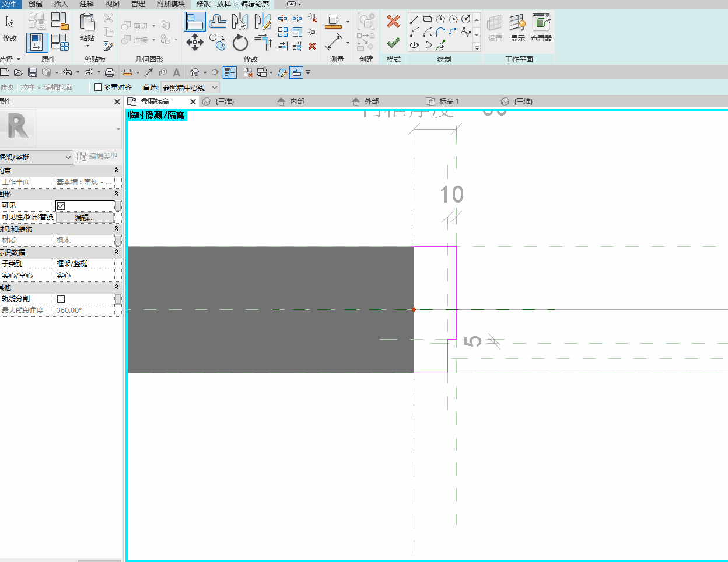Click Print in quick access toolbar
728x562 pixels.
[110, 72]
